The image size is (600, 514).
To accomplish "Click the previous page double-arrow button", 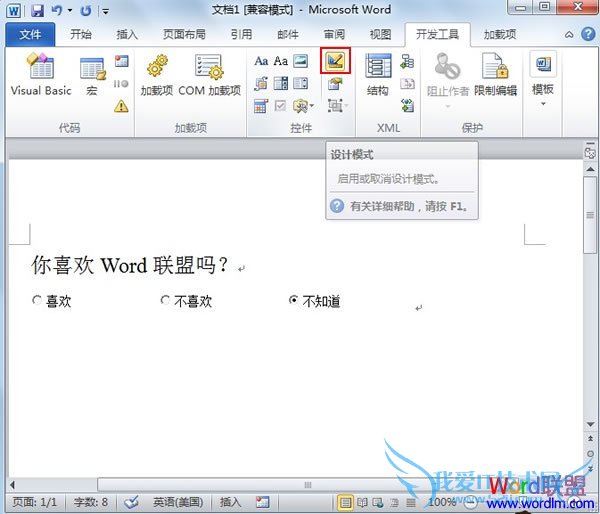I will 590,439.
